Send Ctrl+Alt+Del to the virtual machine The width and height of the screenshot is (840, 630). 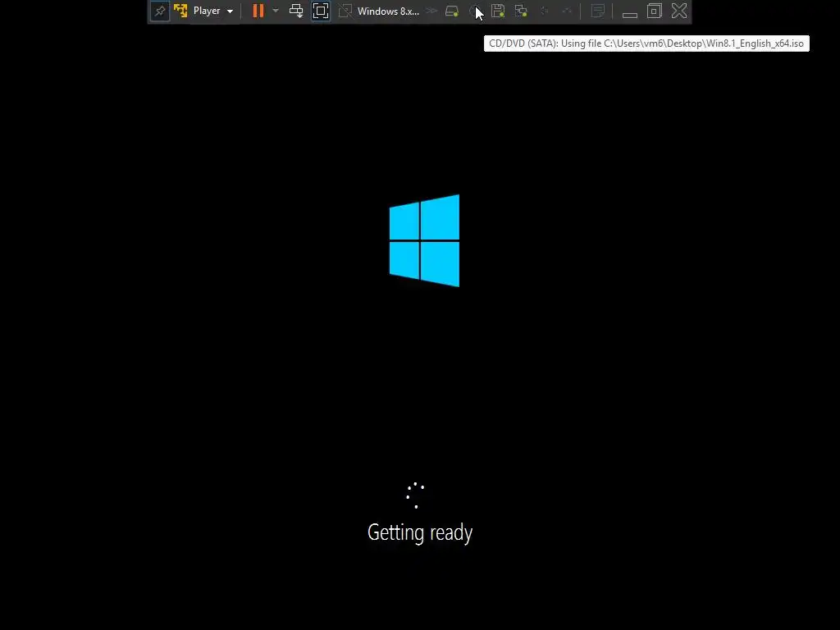point(296,11)
